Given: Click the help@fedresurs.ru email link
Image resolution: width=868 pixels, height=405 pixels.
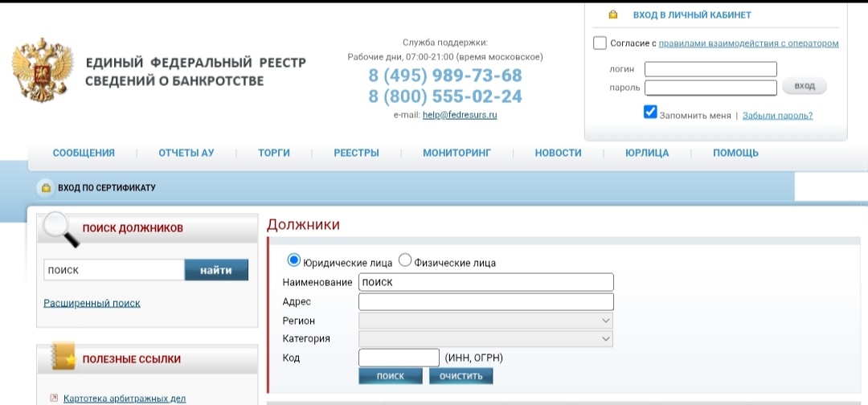Looking at the screenshot, I should pyautogui.click(x=460, y=115).
